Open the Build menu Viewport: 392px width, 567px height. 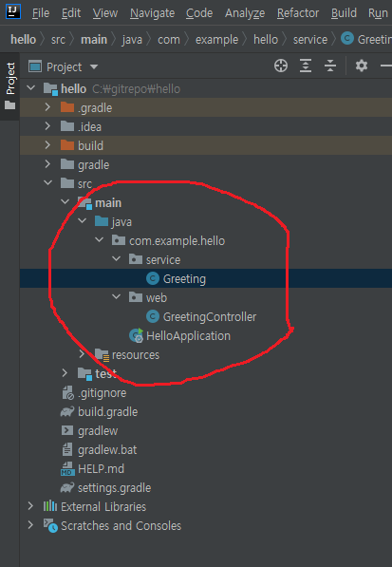[344, 13]
